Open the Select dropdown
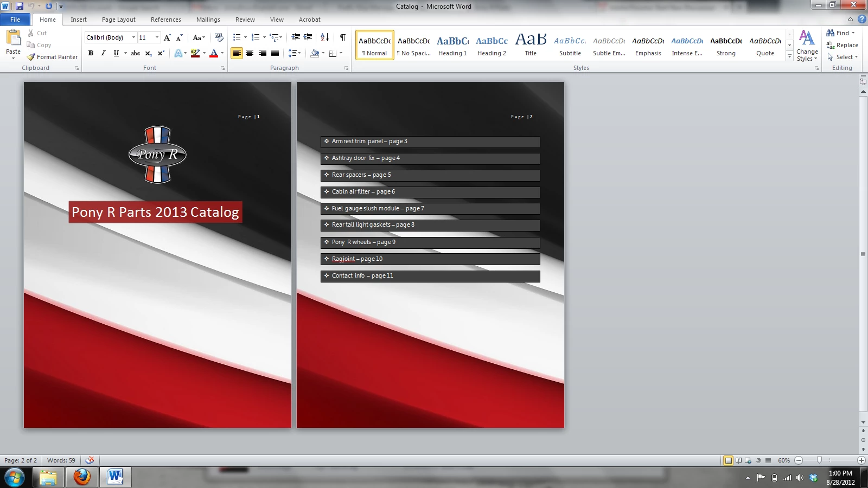Image resolution: width=868 pixels, height=488 pixels. pyautogui.click(x=843, y=57)
